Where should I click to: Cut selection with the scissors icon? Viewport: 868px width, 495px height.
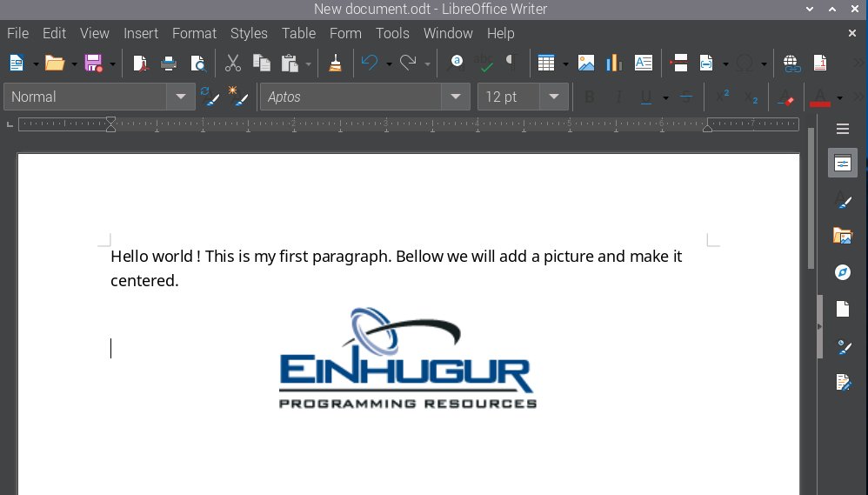tap(233, 64)
